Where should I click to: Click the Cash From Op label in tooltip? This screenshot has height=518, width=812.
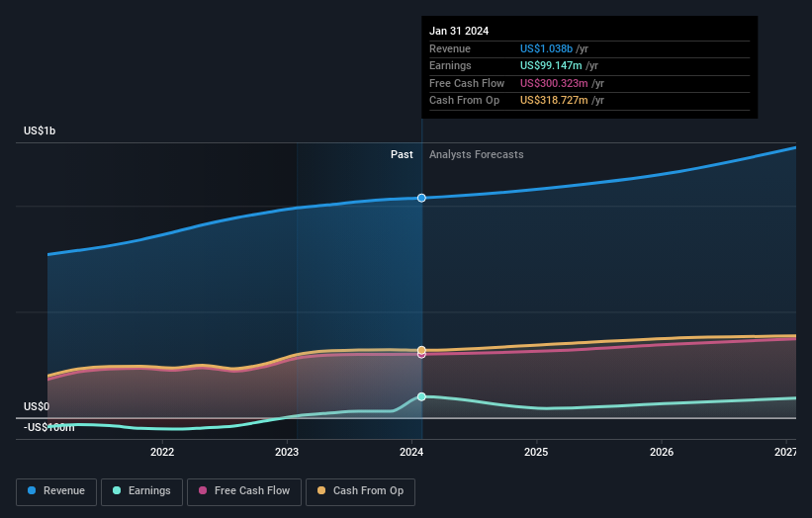coord(464,101)
